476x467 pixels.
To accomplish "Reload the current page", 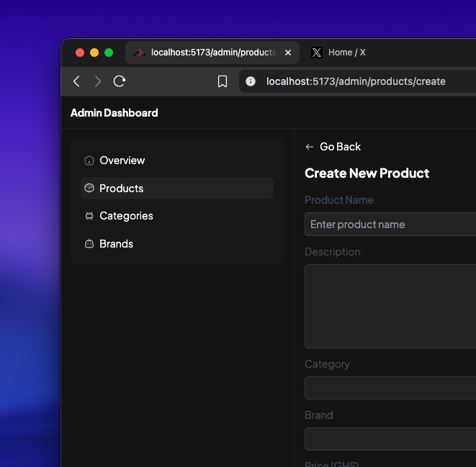I will click(x=120, y=81).
